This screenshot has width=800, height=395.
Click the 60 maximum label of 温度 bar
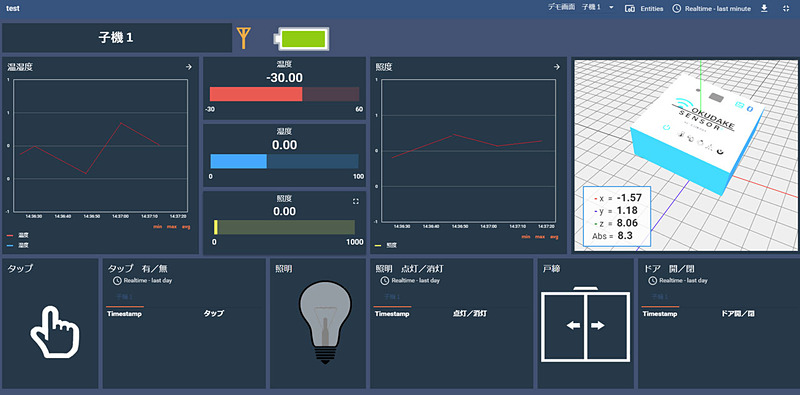pyautogui.click(x=359, y=110)
